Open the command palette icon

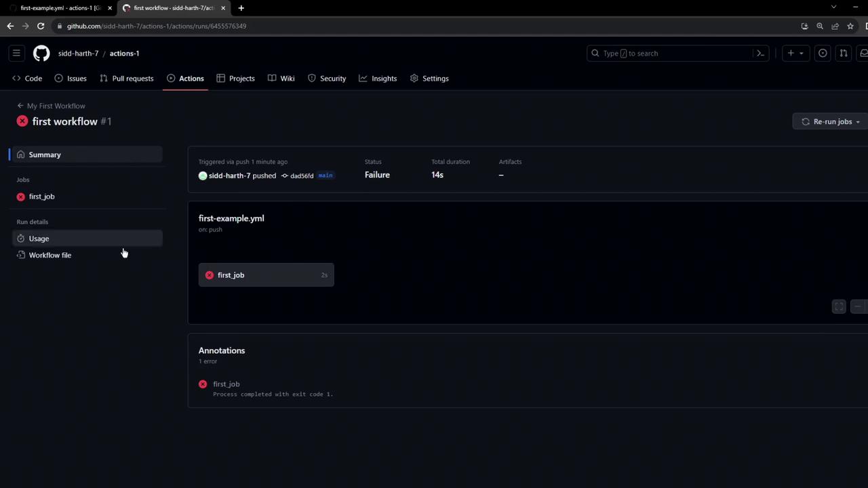(760, 53)
